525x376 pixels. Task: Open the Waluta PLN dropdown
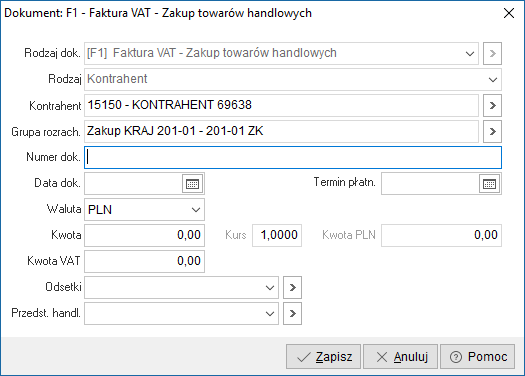[x=196, y=210]
